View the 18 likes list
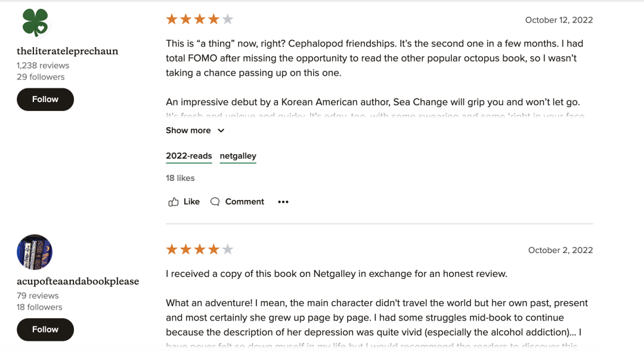 pos(180,178)
